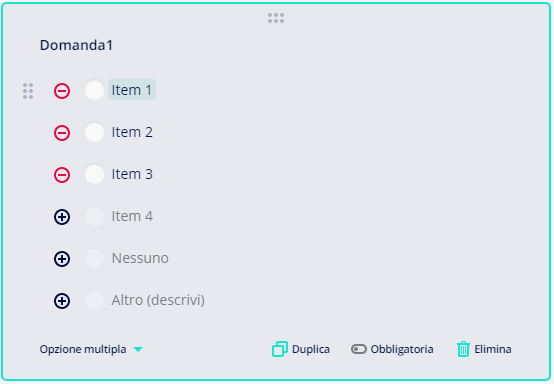The image size is (554, 384).
Task: Grab the drag handle beside Item 1
Action: [28, 91]
